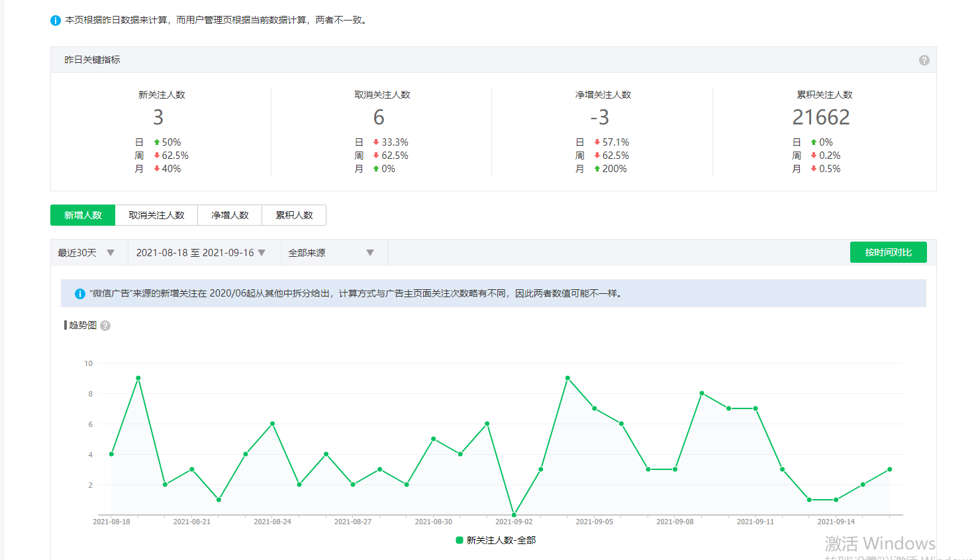Image resolution: width=974 pixels, height=560 pixels.
Task: Open the 最近30天 time range dropdown
Action: point(86,253)
